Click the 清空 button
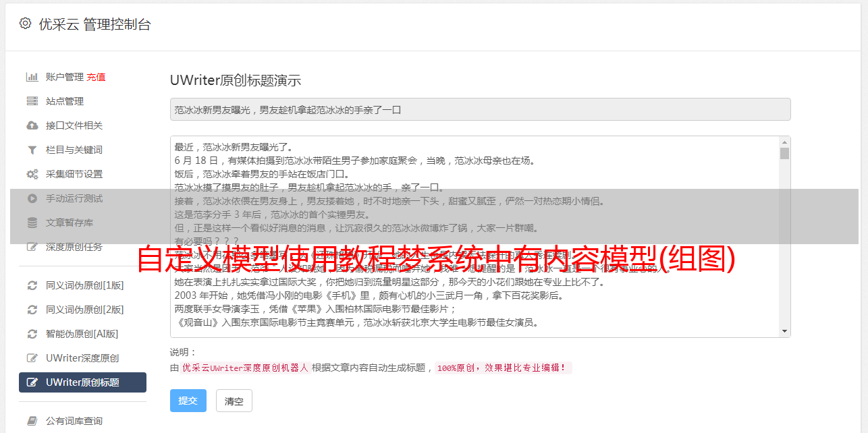The height and width of the screenshot is (433, 868). click(234, 401)
